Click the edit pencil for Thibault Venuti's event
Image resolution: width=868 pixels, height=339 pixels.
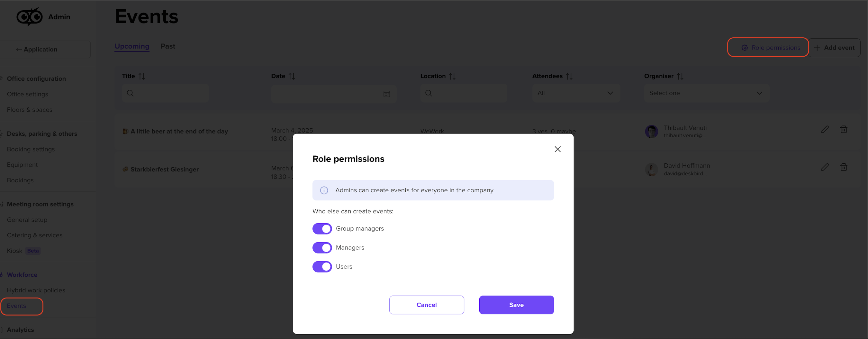pyautogui.click(x=825, y=129)
